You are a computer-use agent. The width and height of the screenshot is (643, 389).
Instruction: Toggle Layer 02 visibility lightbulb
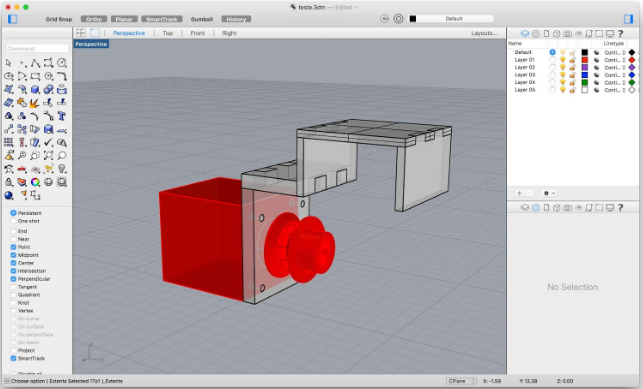563,67
